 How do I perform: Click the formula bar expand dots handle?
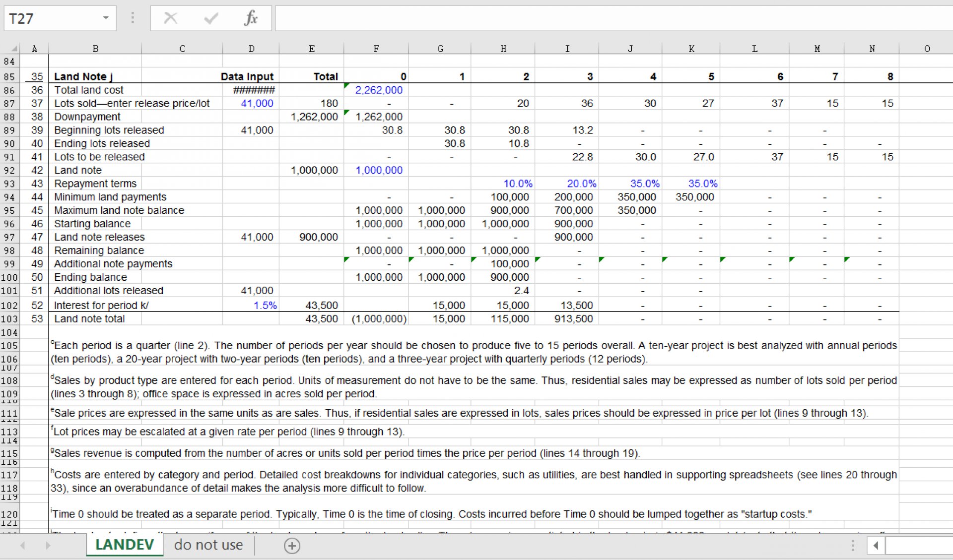[x=133, y=18]
